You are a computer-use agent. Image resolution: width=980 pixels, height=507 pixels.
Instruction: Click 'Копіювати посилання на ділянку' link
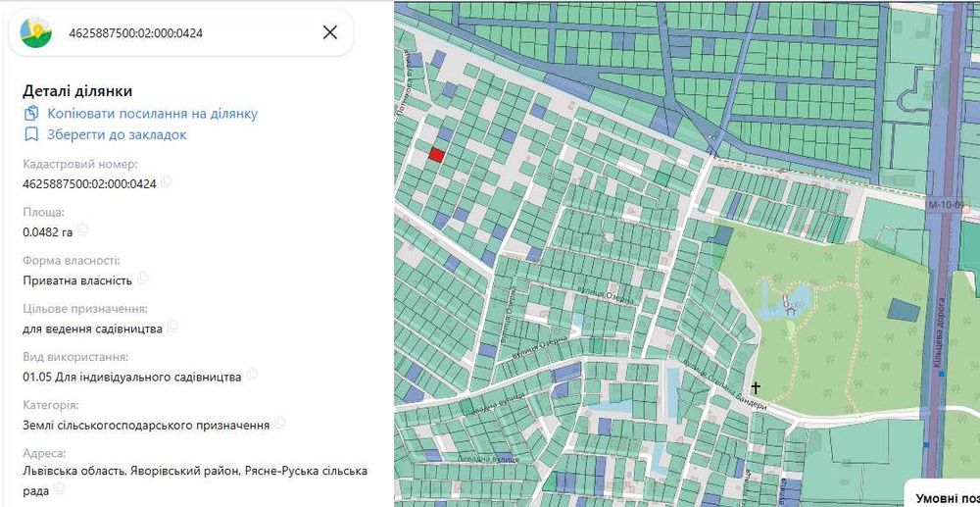[153, 114]
